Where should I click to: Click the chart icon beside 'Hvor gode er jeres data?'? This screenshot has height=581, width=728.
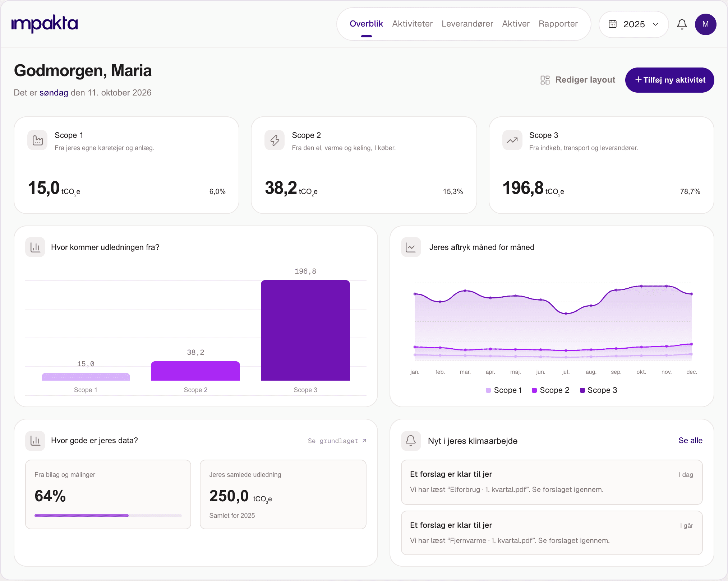click(x=35, y=441)
